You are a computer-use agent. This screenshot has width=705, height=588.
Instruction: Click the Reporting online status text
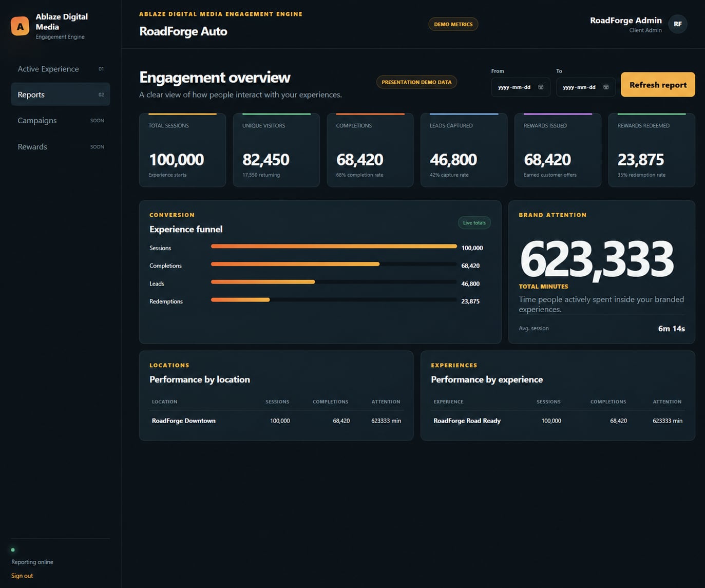click(x=32, y=562)
